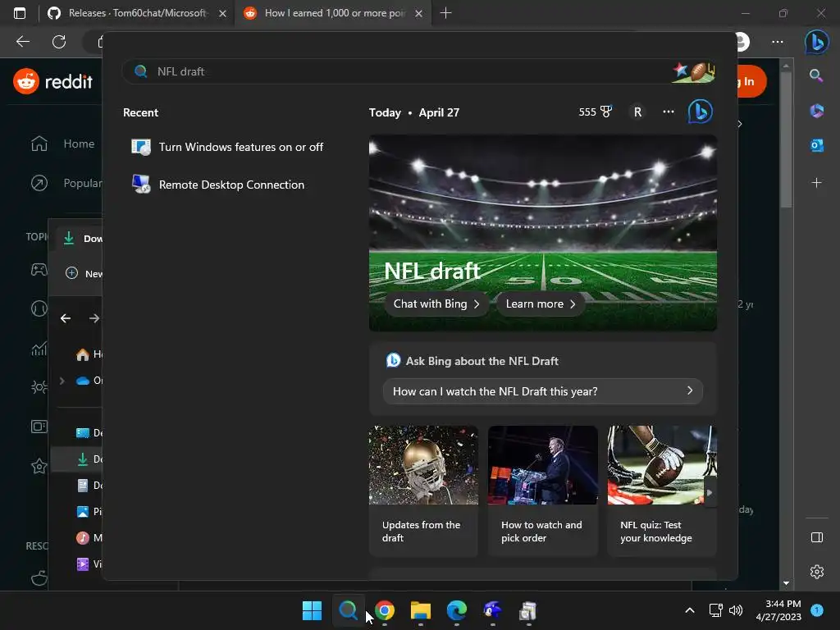Launch Google Chrome from taskbar
The image size is (840, 630).
[x=384, y=610]
